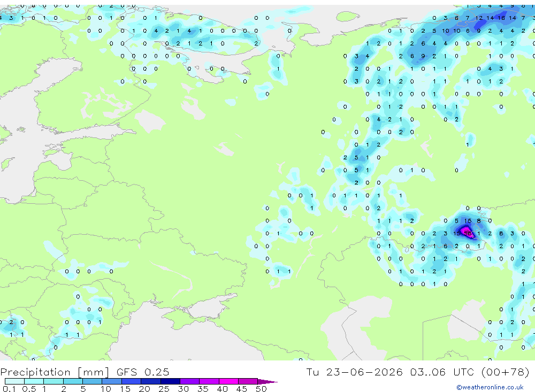This screenshot has width=535, height=392.
Task: Pick the legend swatch between 0.1 and 0.5
Action: pos(14,381)
